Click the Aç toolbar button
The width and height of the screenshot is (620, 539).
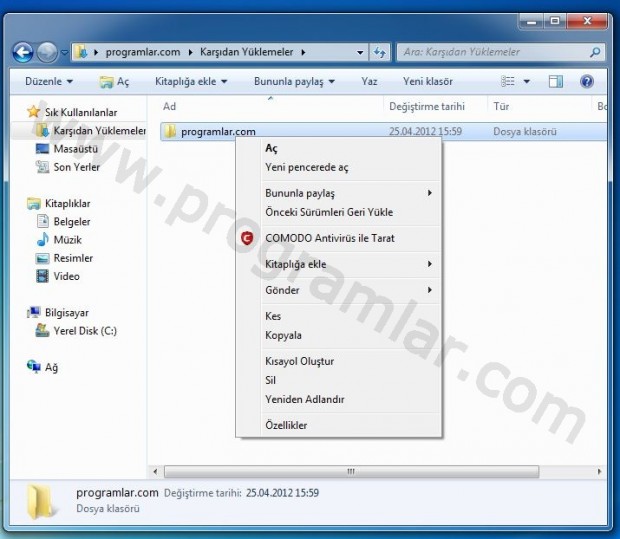(115, 81)
